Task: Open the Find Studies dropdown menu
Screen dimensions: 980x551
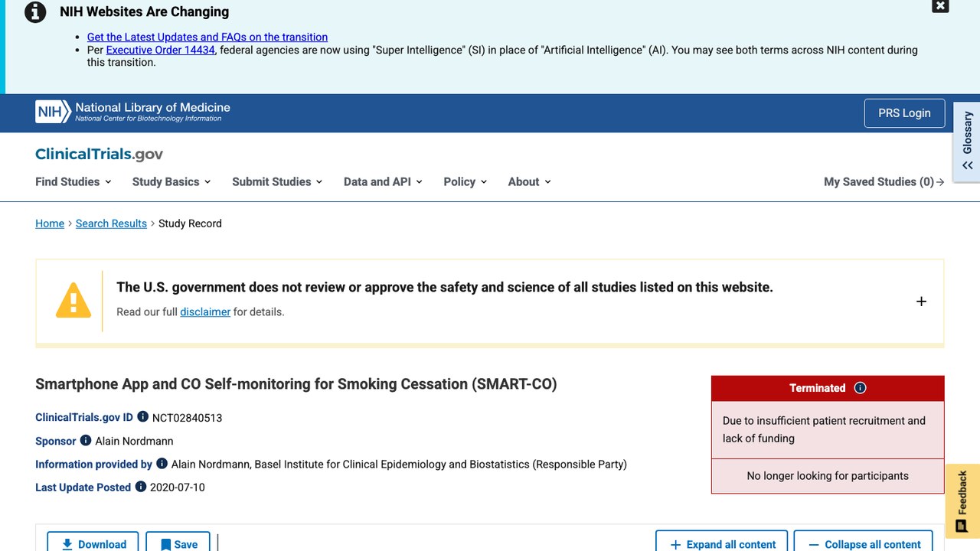Action: tap(73, 181)
